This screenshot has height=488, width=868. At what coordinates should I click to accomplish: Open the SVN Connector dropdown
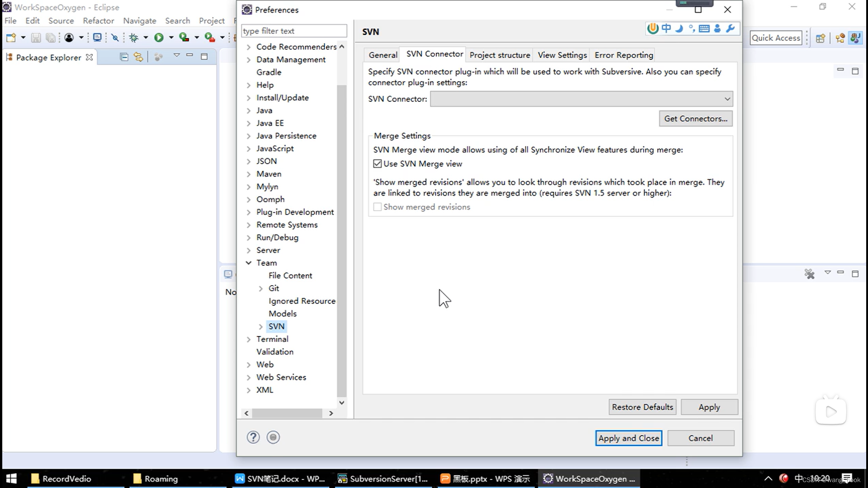pos(581,99)
